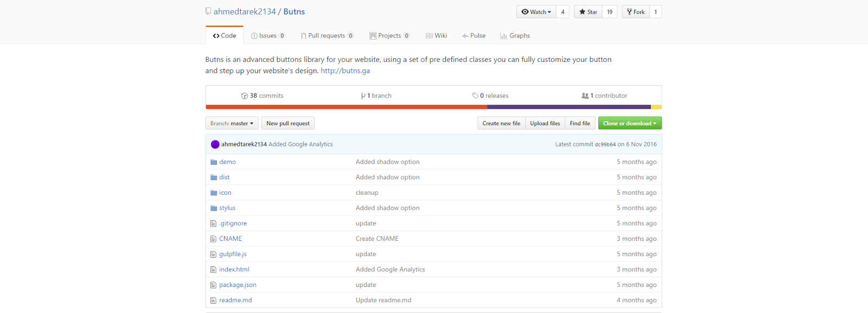Click the stylus folder icon
The width and height of the screenshot is (868, 313).
coord(214,208)
